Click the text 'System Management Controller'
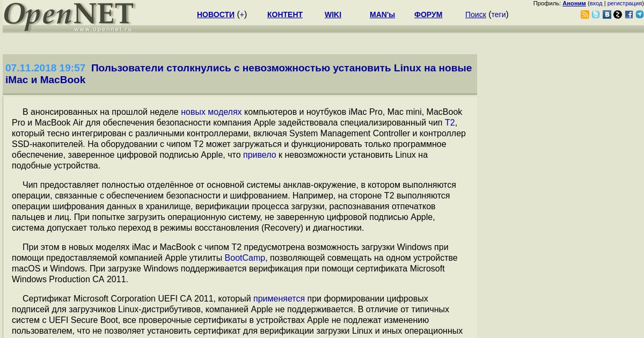 click(x=350, y=133)
